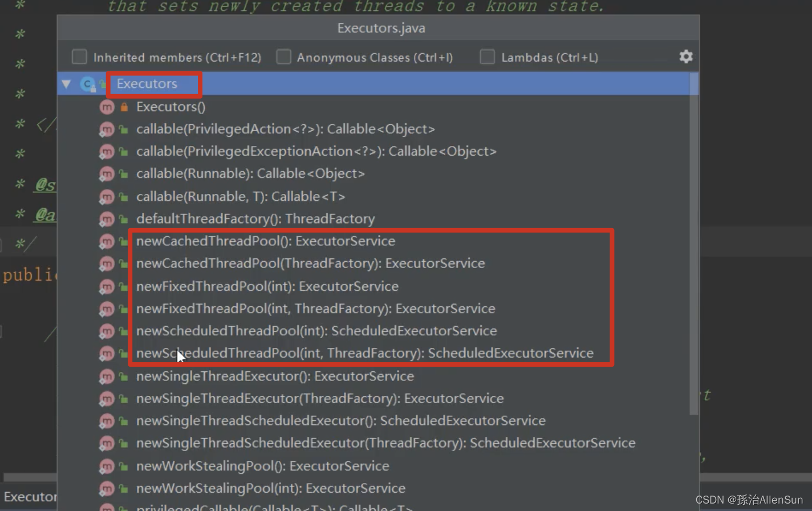
Task: Click method icon of newSingleThreadExecutor()
Action: click(107, 376)
